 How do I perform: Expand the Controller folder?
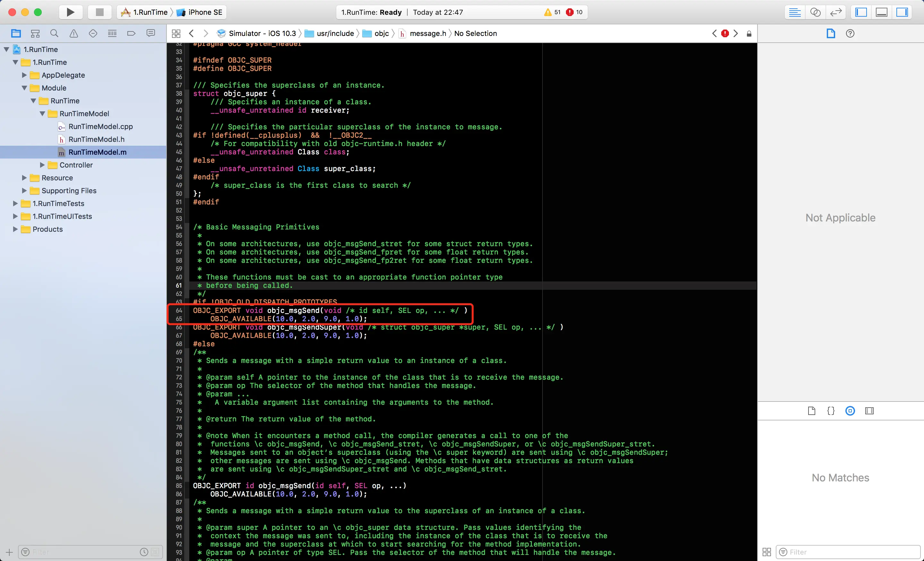[x=42, y=165]
